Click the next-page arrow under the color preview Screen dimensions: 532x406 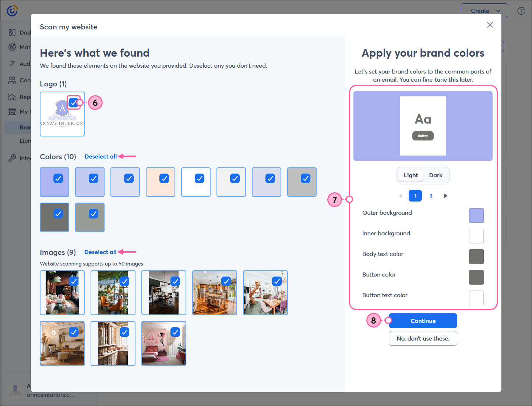445,196
